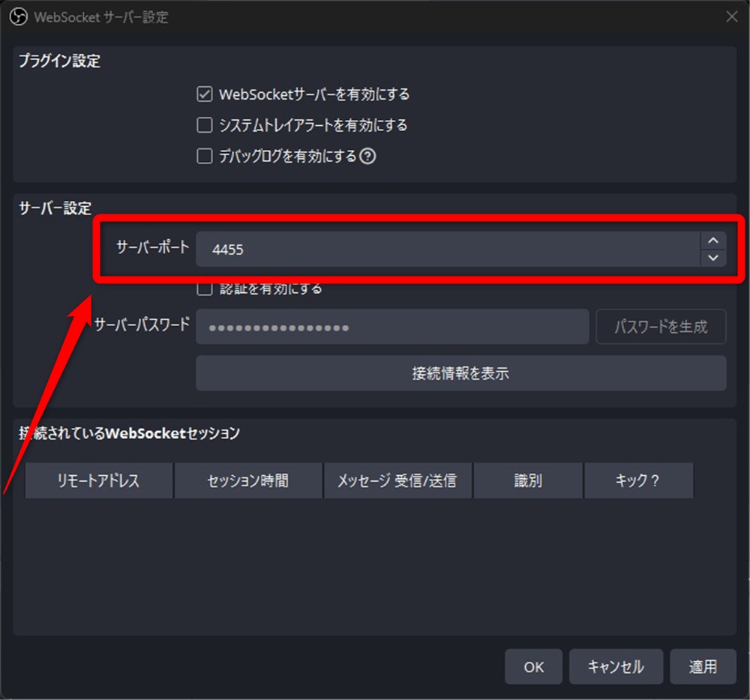The width and height of the screenshot is (750, 700).
Task: Enable the システムトレイアラートを有効にする checkbox
Action: pyautogui.click(x=205, y=125)
